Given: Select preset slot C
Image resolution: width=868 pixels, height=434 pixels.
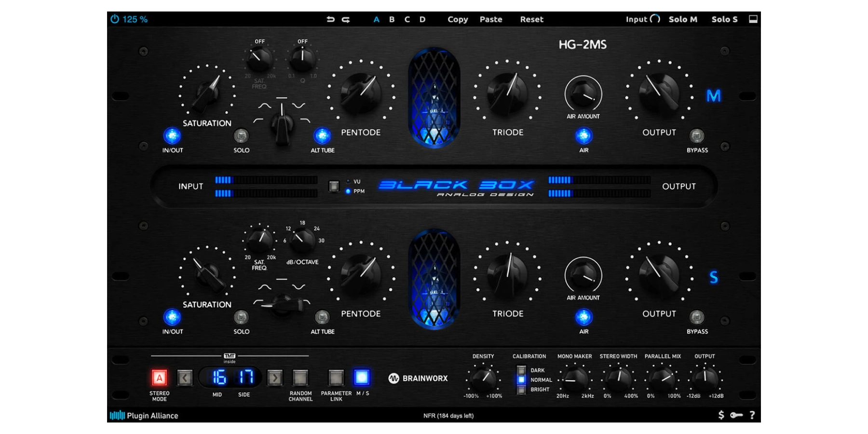Looking at the screenshot, I should (407, 19).
